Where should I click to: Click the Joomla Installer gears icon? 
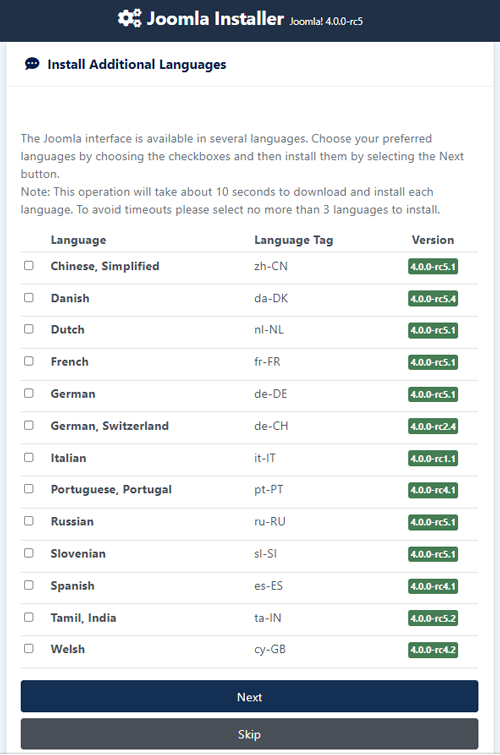[x=130, y=18]
